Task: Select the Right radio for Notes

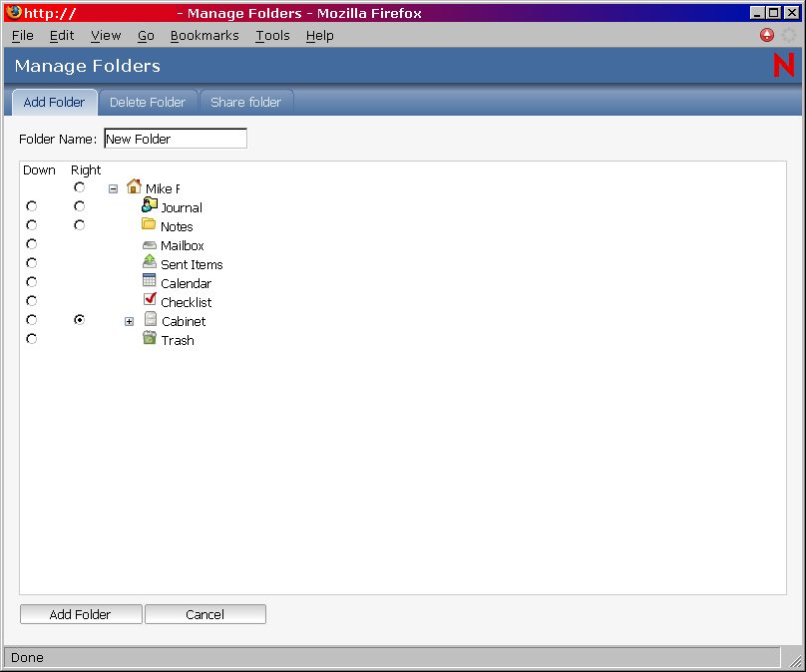Action: click(79, 225)
